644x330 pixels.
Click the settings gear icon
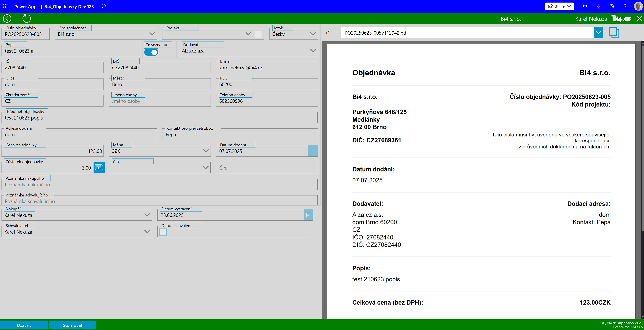(x=612, y=6)
